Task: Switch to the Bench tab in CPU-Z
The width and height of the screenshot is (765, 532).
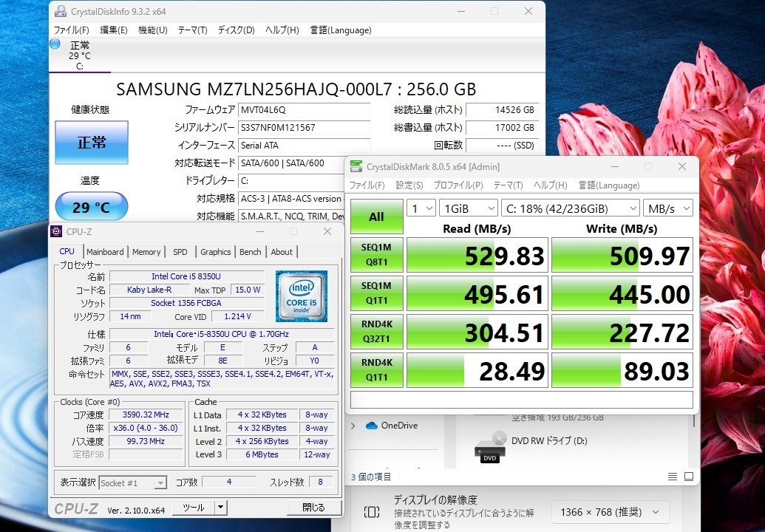Action: coord(251,252)
